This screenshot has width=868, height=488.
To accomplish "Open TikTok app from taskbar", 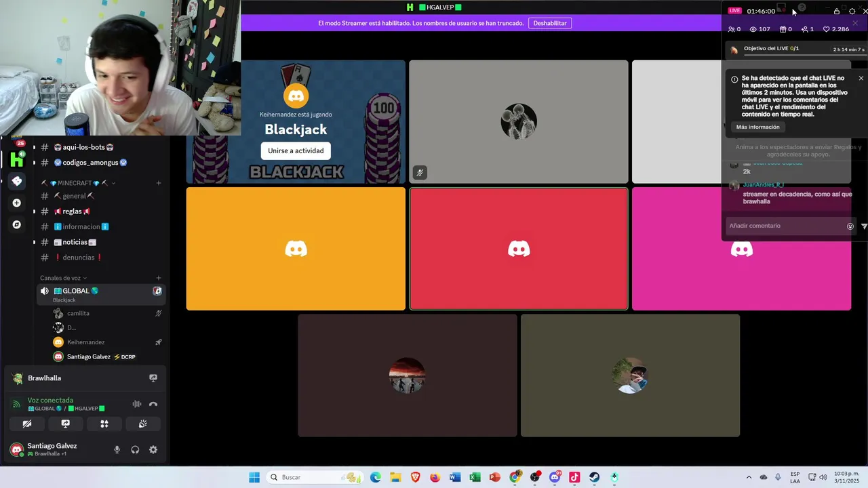I will [x=574, y=477].
